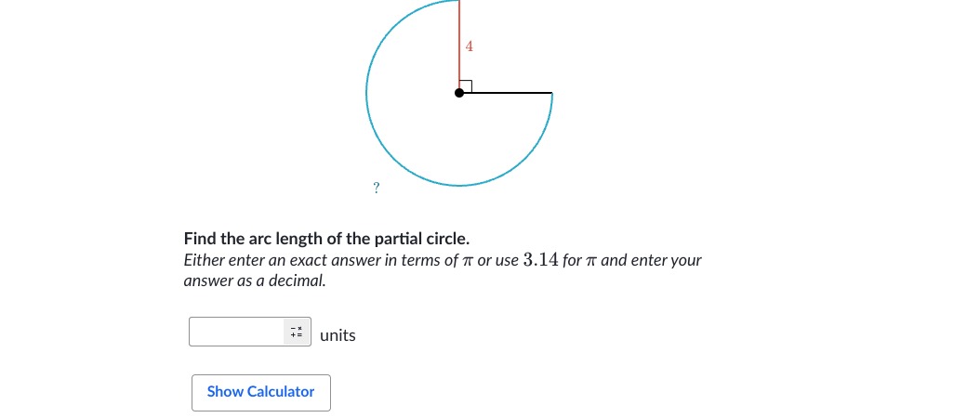Click the bottom of the blue arc
Viewport: 980px width, 418px height.
(x=459, y=186)
